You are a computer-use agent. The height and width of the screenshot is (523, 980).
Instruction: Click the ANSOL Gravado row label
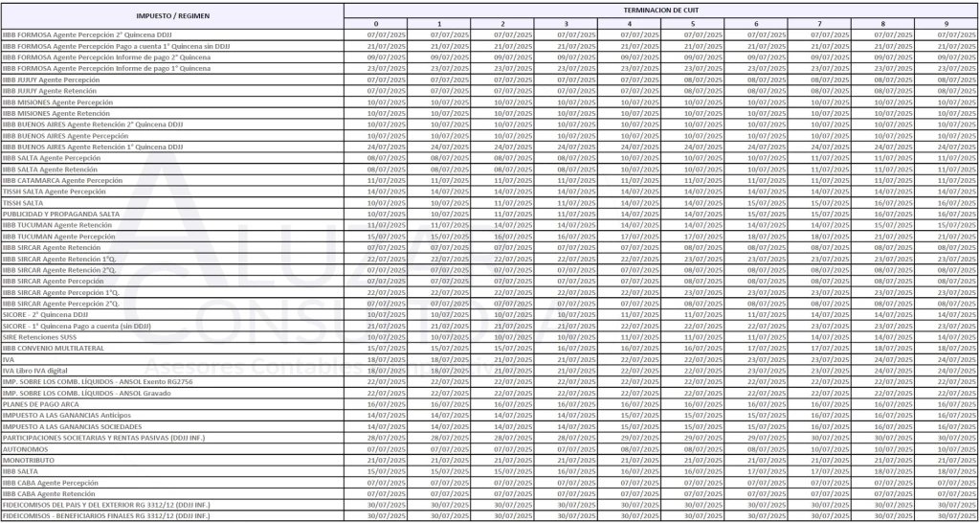click(87, 394)
